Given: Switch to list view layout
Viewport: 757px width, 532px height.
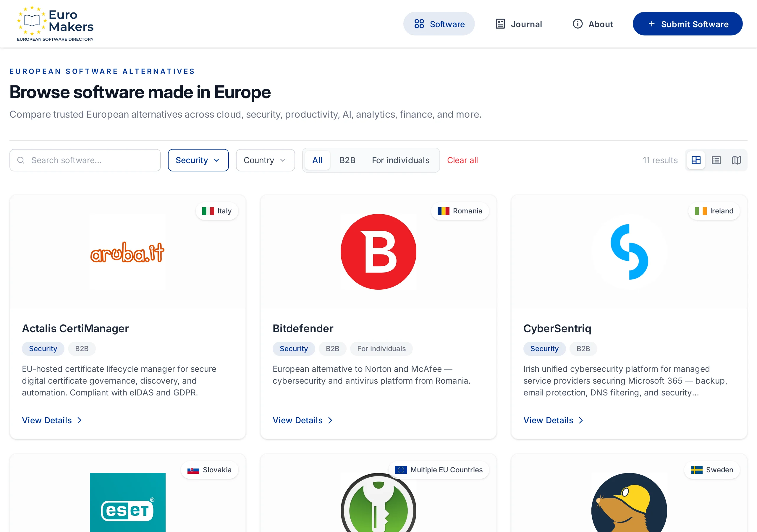Looking at the screenshot, I should pyautogui.click(x=716, y=160).
